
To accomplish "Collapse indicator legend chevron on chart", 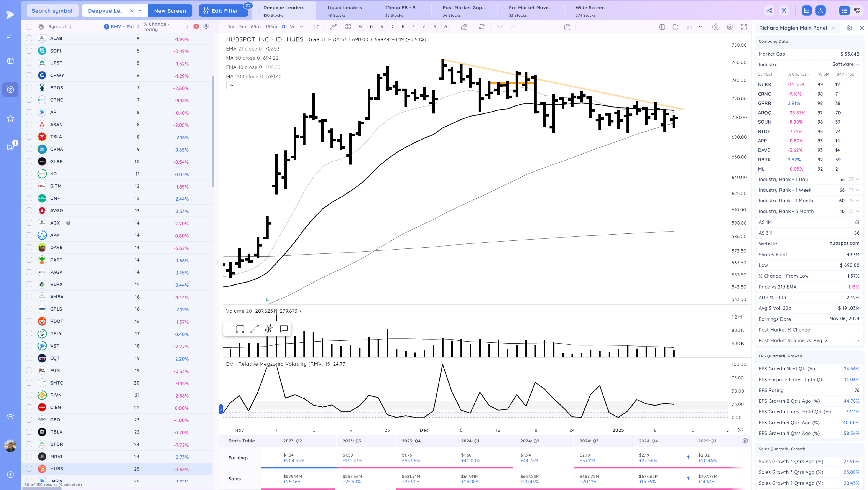I will click(232, 85).
